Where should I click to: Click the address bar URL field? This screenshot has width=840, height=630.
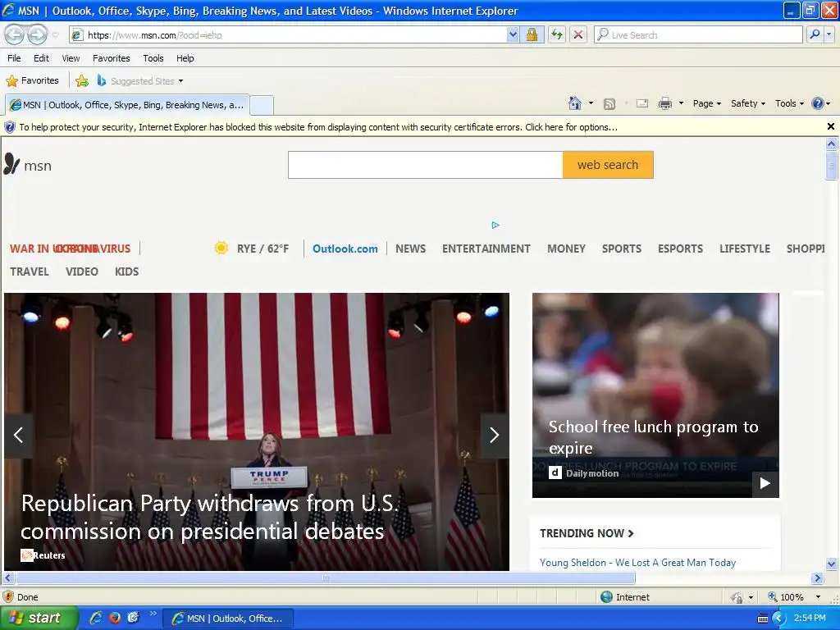[289, 34]
